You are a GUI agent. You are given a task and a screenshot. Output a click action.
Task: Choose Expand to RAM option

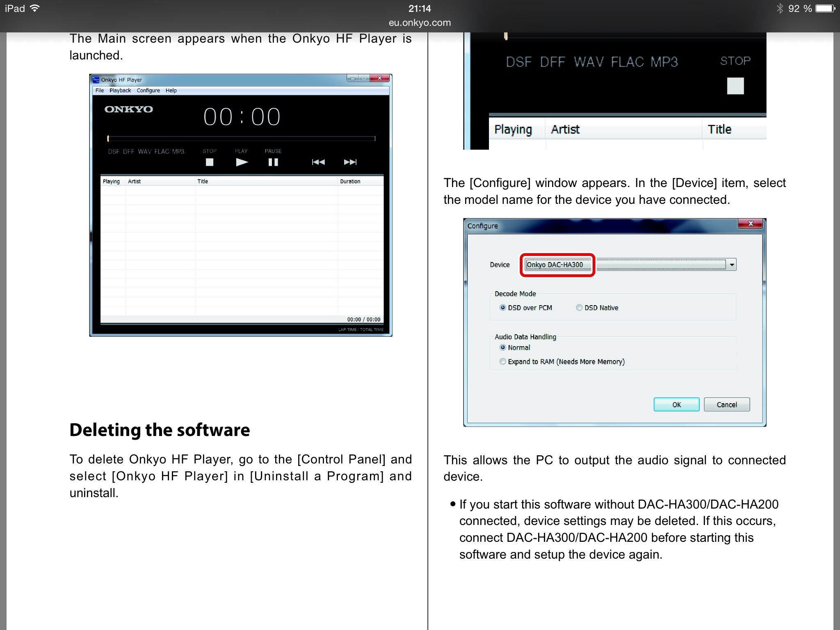(x=503, y=361)
